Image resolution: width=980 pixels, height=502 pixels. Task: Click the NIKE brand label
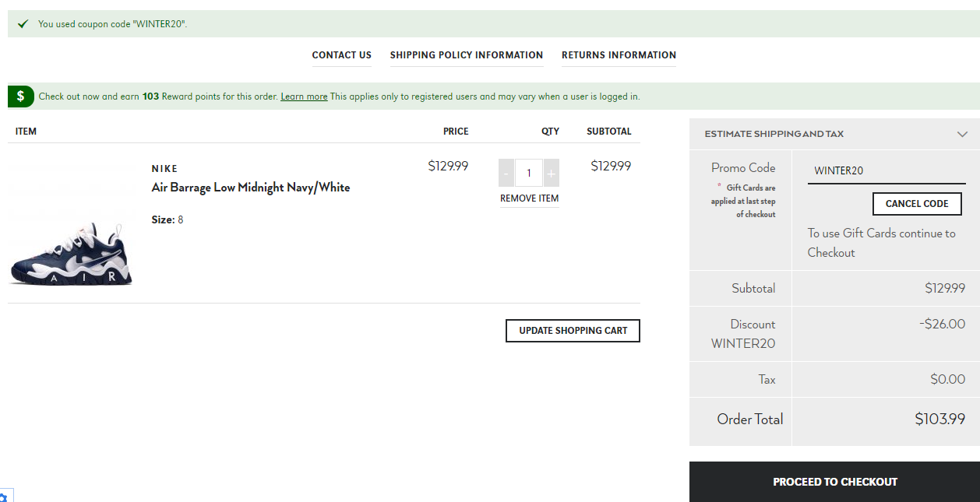click(165, 169)
